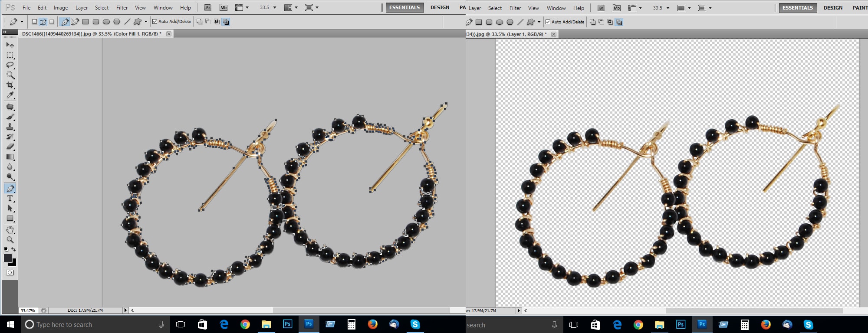The height and width of the screenshot is (333, 868).
Task: Open geometry options arrow in the left options bar
Action: [x=146, y=21]
